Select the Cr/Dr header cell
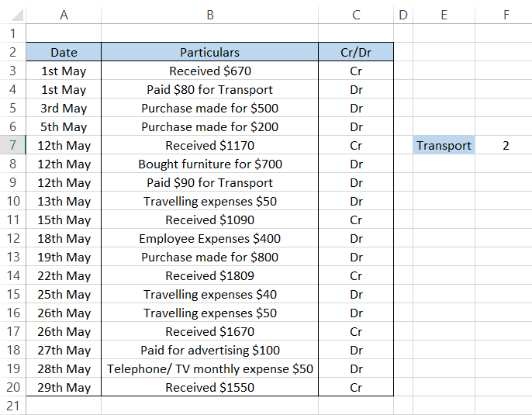Image resolution: width=532 pixels, height=415 pixels. 356,52
